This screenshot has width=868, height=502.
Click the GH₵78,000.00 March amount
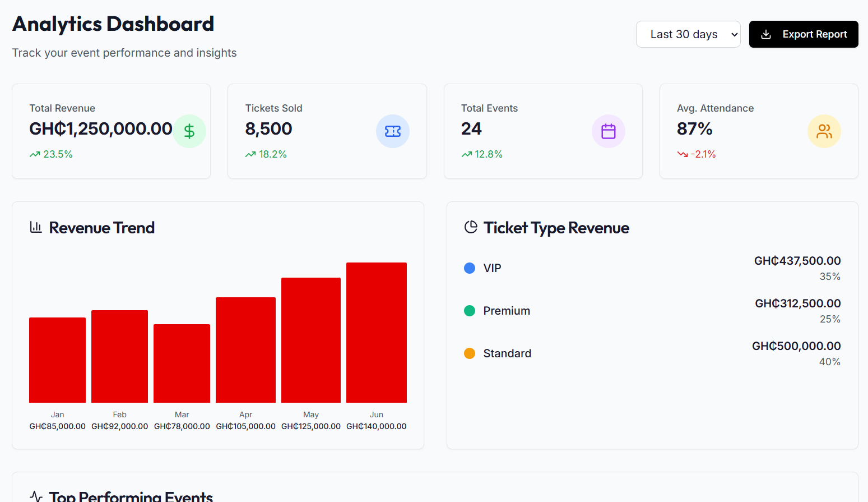[x=182, y=426]
